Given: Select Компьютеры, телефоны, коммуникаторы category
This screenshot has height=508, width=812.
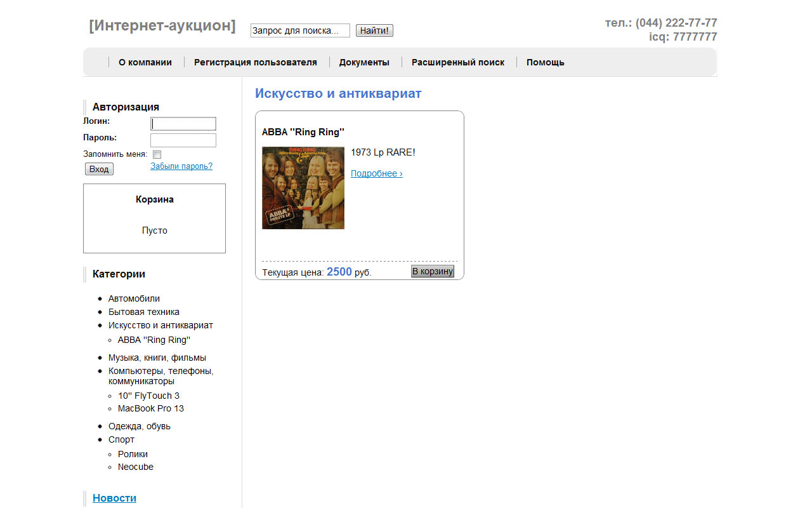Looking at the screenshot, I should click(x=161, y=376).
